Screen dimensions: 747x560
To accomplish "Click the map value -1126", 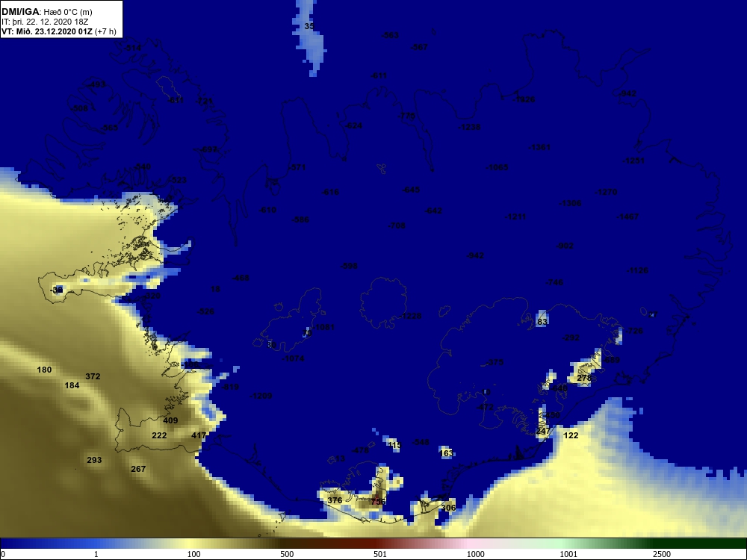I will click(637, 270).
